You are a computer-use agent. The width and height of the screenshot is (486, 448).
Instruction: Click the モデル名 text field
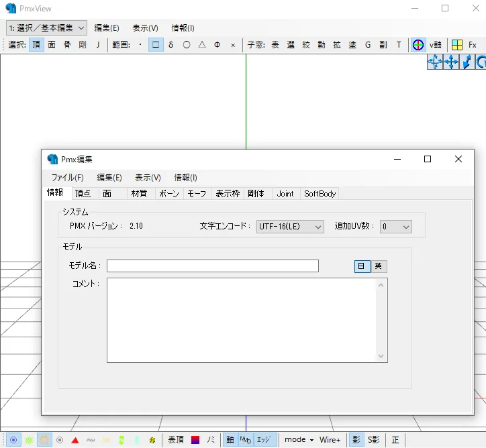(212, 266)
